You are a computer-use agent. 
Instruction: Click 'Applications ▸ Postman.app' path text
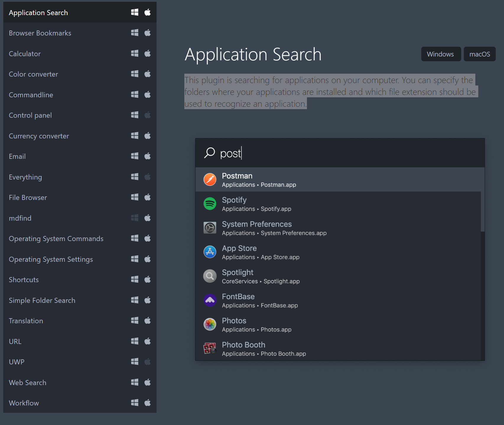coord(259,185)
